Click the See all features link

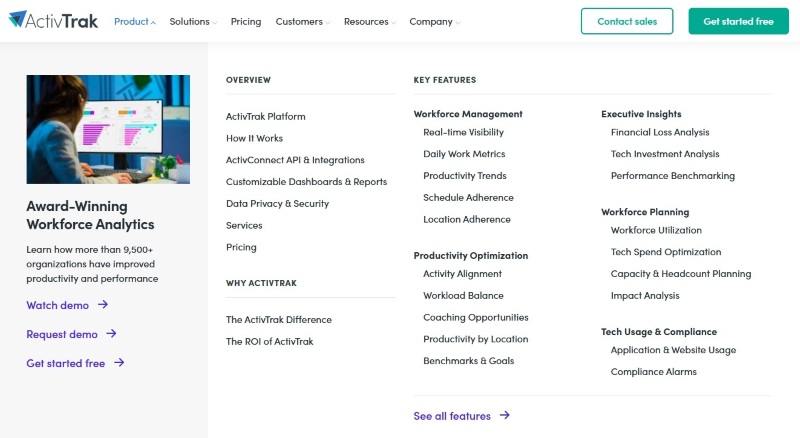(x=452, y=416)
